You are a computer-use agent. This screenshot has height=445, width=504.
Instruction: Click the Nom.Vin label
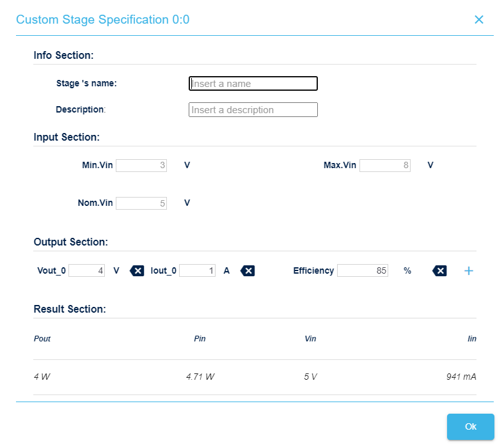point(95,203)
